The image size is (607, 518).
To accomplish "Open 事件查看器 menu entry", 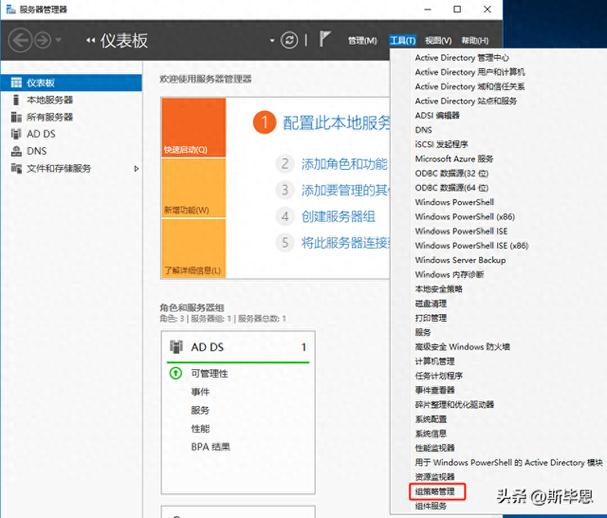I will pos(434,390).
